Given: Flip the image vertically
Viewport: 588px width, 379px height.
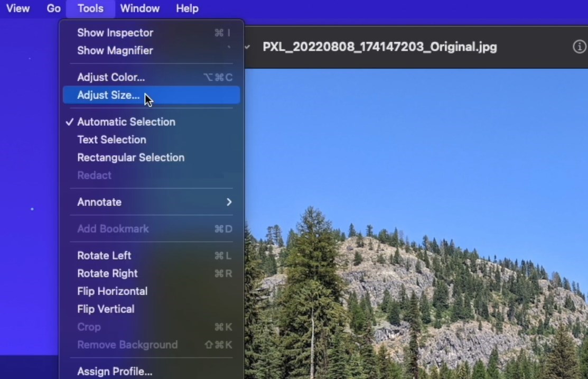Looking at the screenshot, I should tap(105, 309).
